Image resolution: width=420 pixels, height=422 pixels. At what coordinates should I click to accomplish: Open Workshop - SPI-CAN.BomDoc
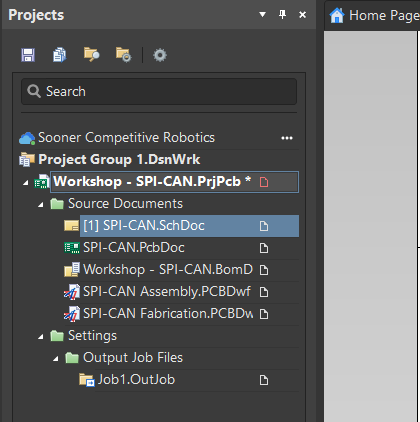[x=168, y=270]
